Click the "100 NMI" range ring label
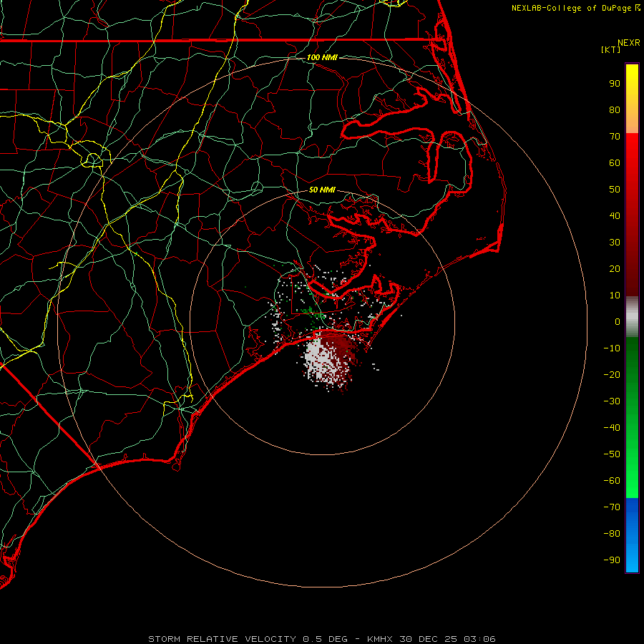The image size is (644, 644). pos(322,57)
